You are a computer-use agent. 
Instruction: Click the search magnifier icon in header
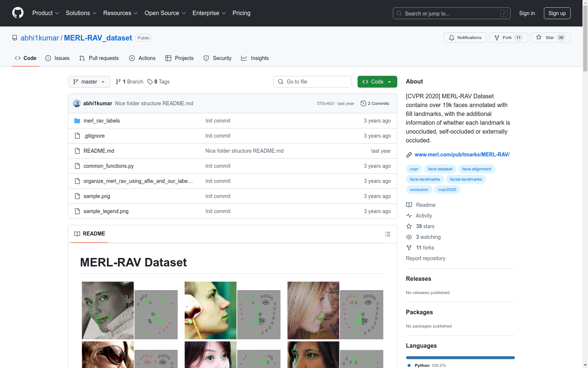click(x=399, y=13)
